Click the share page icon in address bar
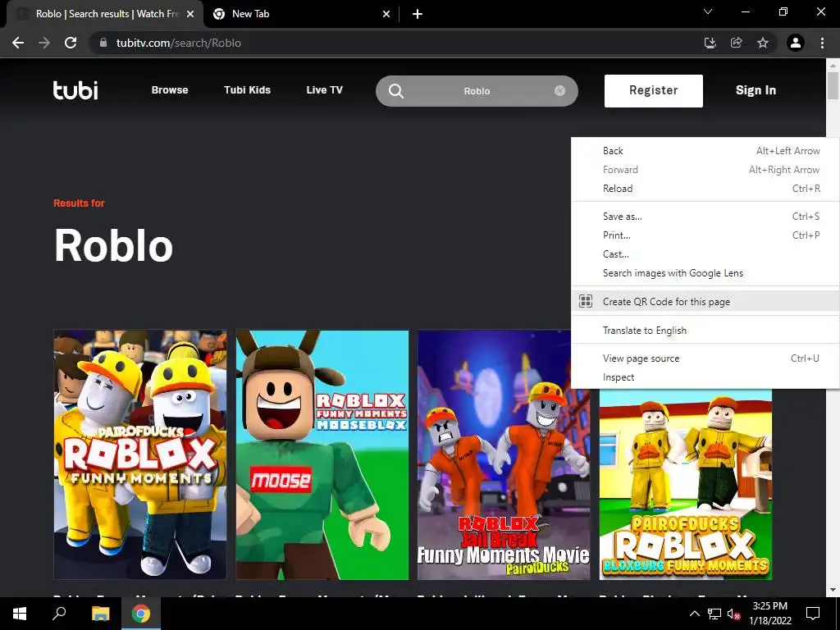This screenshot has width=840, height=630. pyautogui.click(x=737, y=43)
